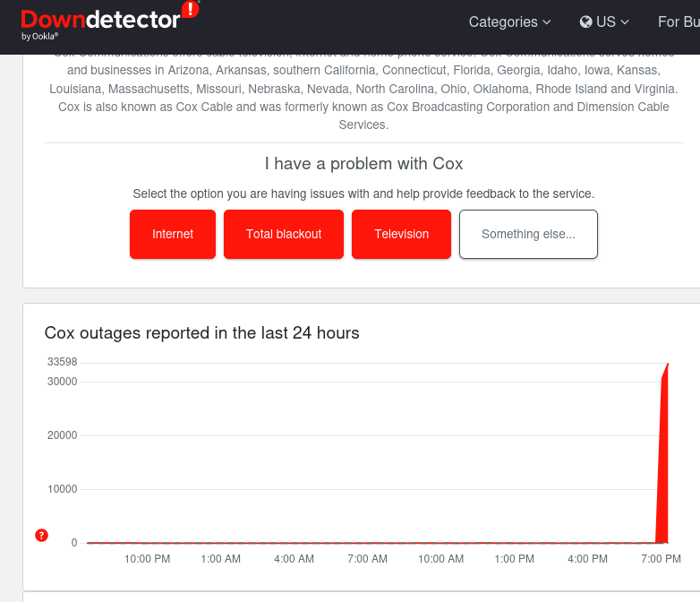Image resolution: width=700 pixels, height=602 pixels.
Task: Open the Categories dropdown menu
Action: click(x=509, y=21)
